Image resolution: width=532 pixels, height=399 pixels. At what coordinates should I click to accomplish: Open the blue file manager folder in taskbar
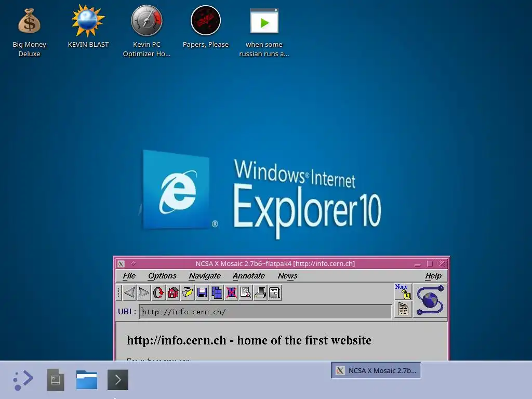tap(87, 380)
